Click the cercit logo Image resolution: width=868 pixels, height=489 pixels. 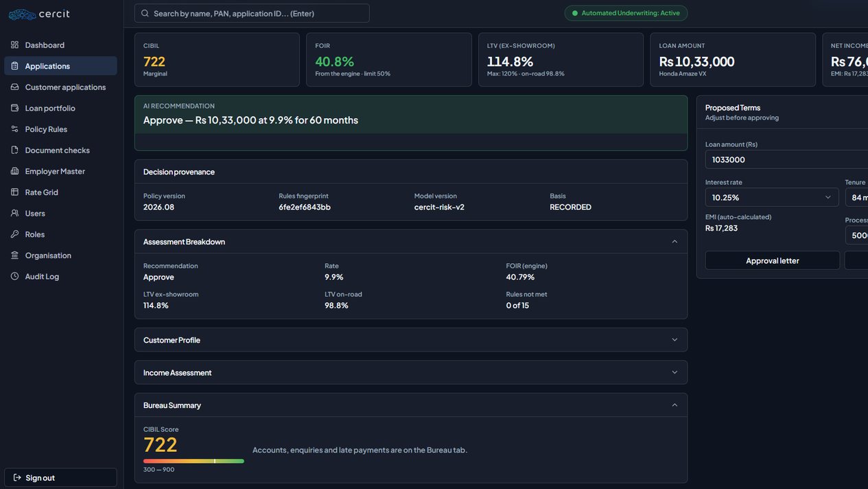coord(39,14)
